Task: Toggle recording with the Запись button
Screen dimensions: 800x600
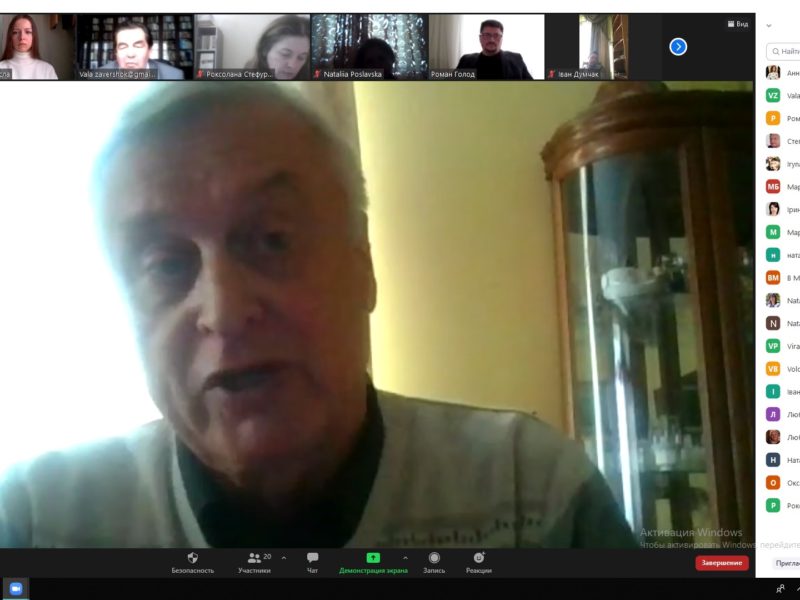Action: [434, 558]
